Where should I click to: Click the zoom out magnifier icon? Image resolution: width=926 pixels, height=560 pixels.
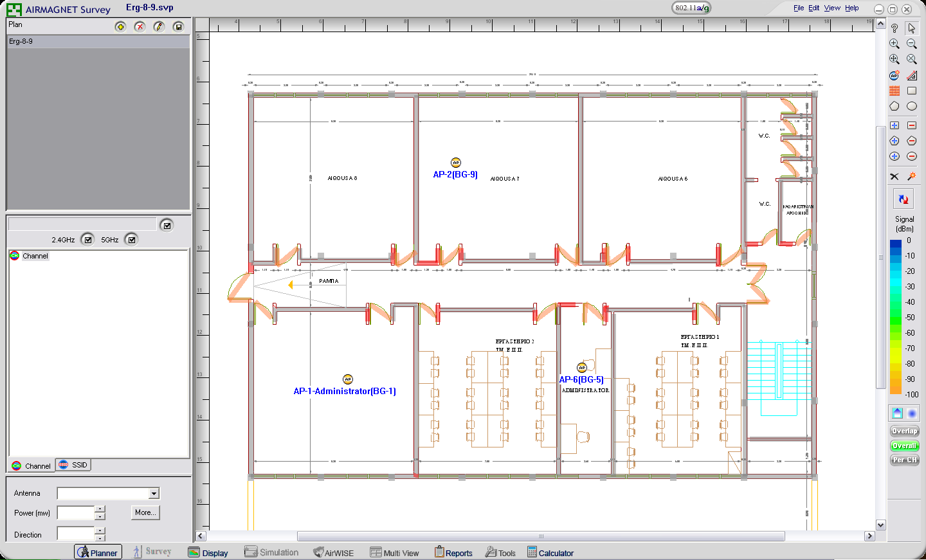coord(912,44)
